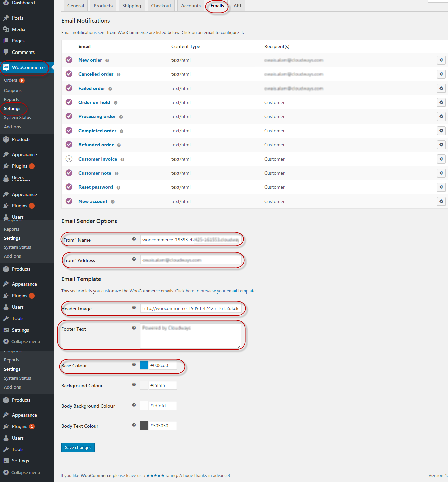
Task: Click inside the Footer Text textarea
Action: point(191,336)
